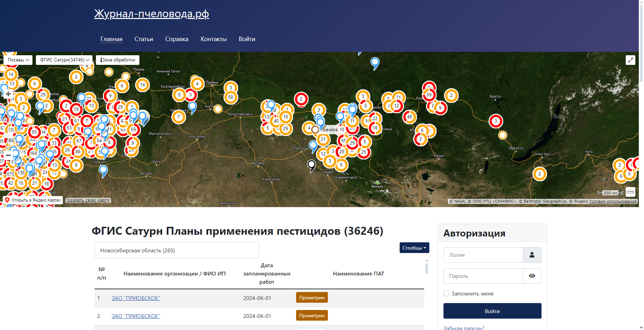Click cluster 2 south of Улан-Удэ
The width and height of the screenshot is (644, 330).
(540, 174)
